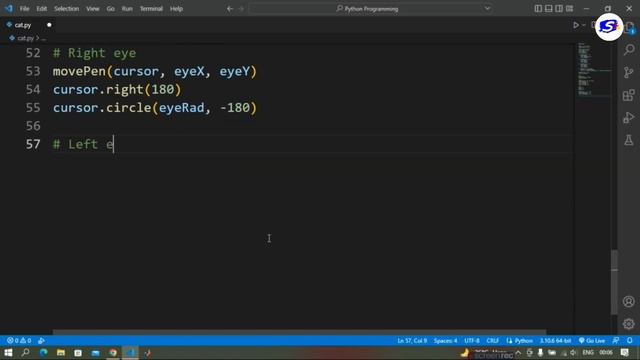Place cursor on line 53 movePen call
Image resolution: width=640 pixels, height=360 pixels.
tap(155, 71)
